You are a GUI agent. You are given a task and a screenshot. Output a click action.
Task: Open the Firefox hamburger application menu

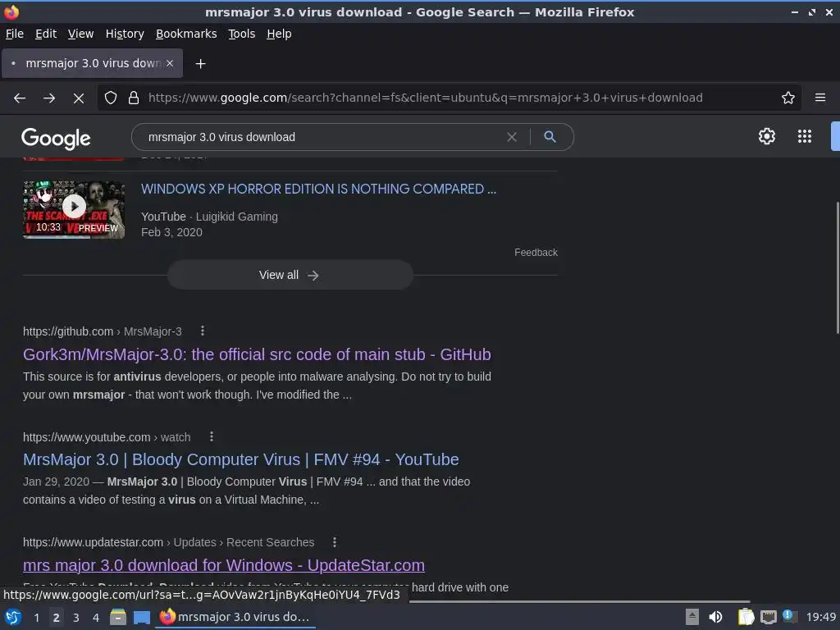click(820, 98)
